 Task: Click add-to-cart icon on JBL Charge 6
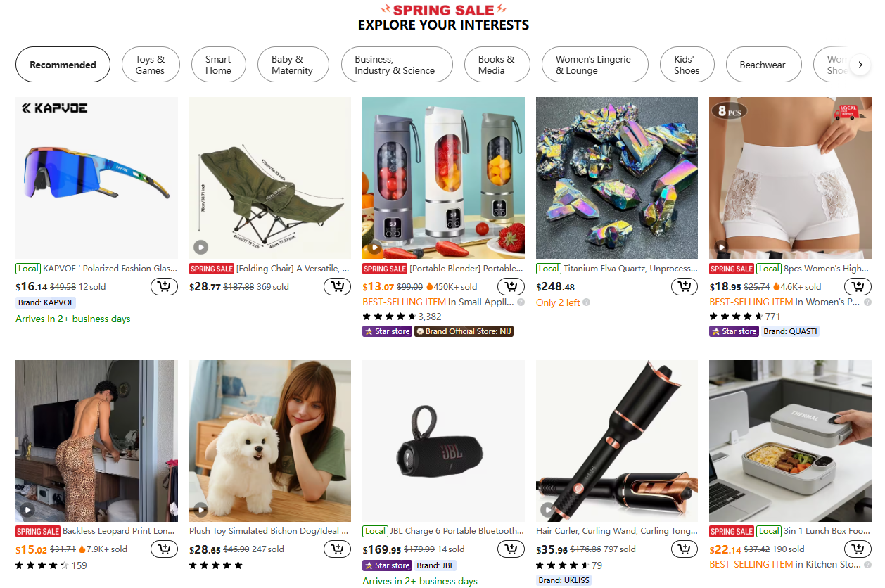pos(511,549)
